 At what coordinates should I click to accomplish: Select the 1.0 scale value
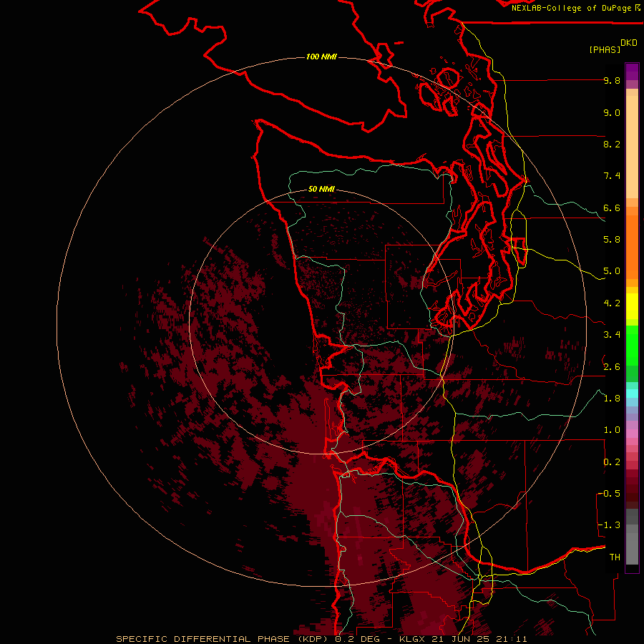tap(612, 430)
